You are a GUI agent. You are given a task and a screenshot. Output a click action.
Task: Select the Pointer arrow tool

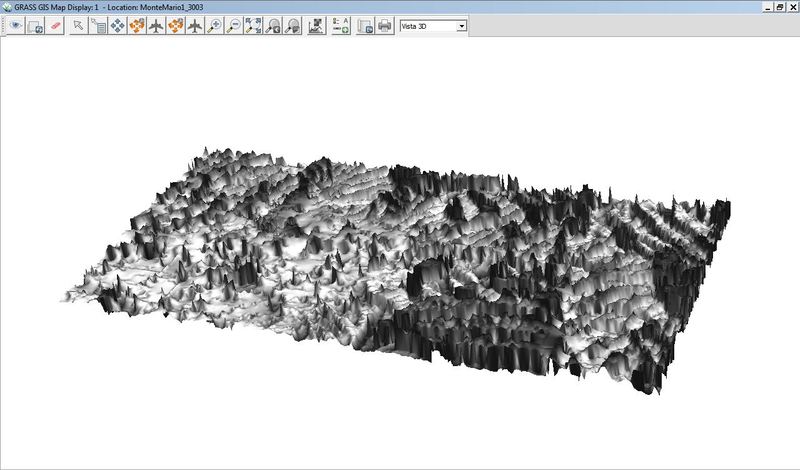pos(79,26)
